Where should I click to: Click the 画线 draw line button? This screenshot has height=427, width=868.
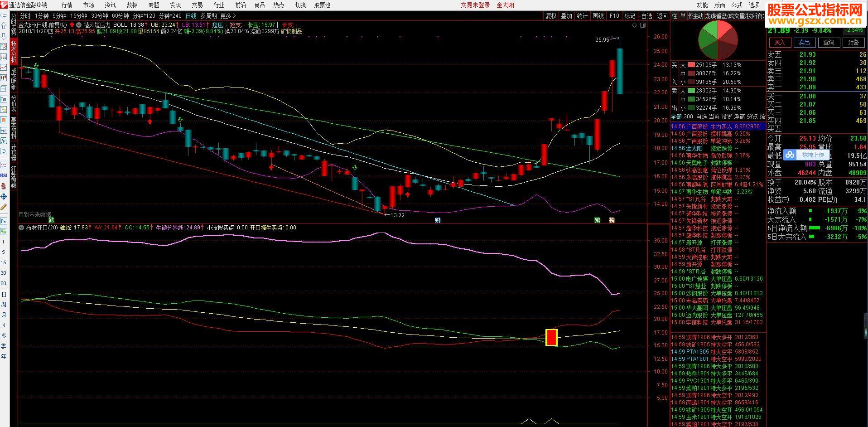point(598,16)
